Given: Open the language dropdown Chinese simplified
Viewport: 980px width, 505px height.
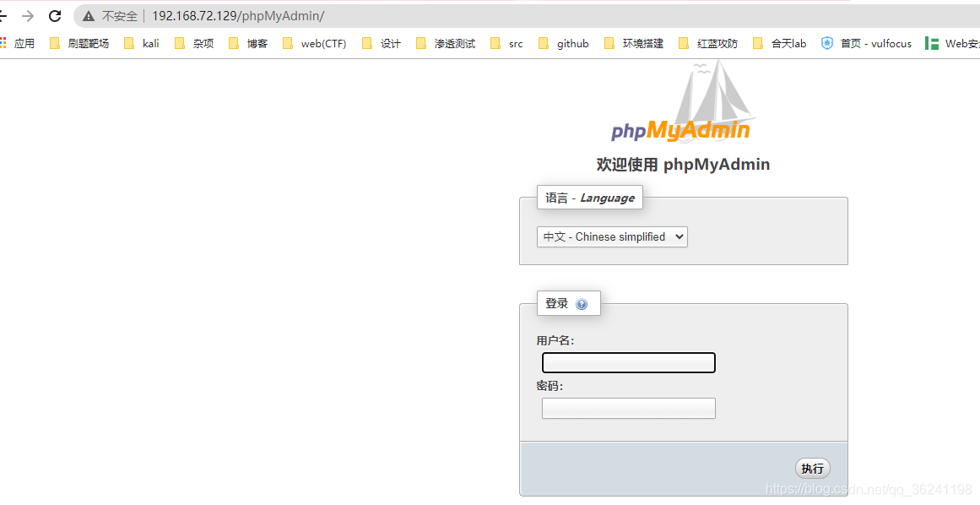Looking at the screenshot, I should point(612,236).
